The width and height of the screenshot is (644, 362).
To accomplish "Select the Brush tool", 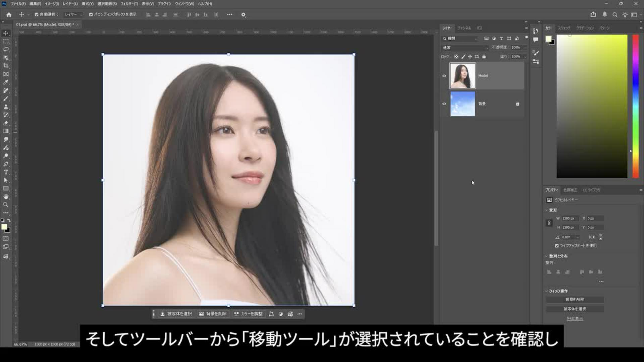I will 6,99.
